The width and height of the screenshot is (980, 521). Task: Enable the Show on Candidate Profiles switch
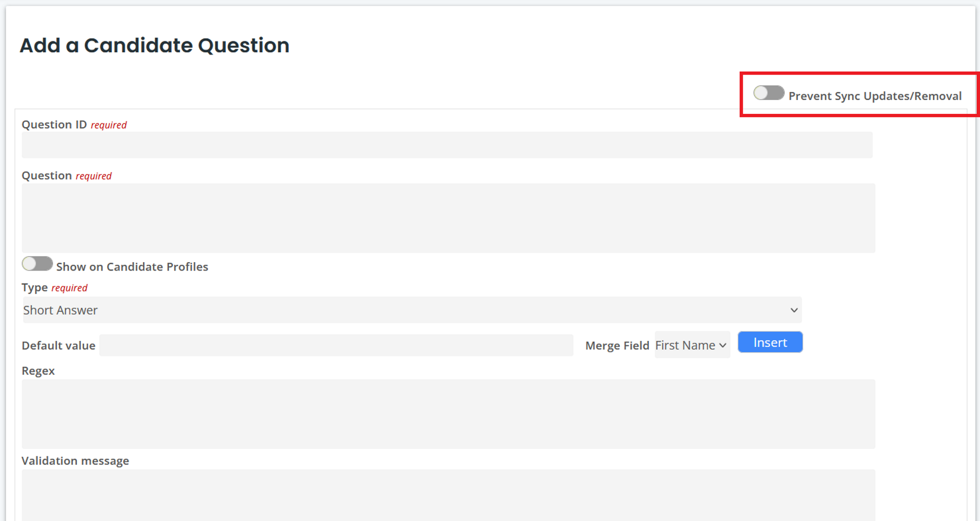(37, 264)
